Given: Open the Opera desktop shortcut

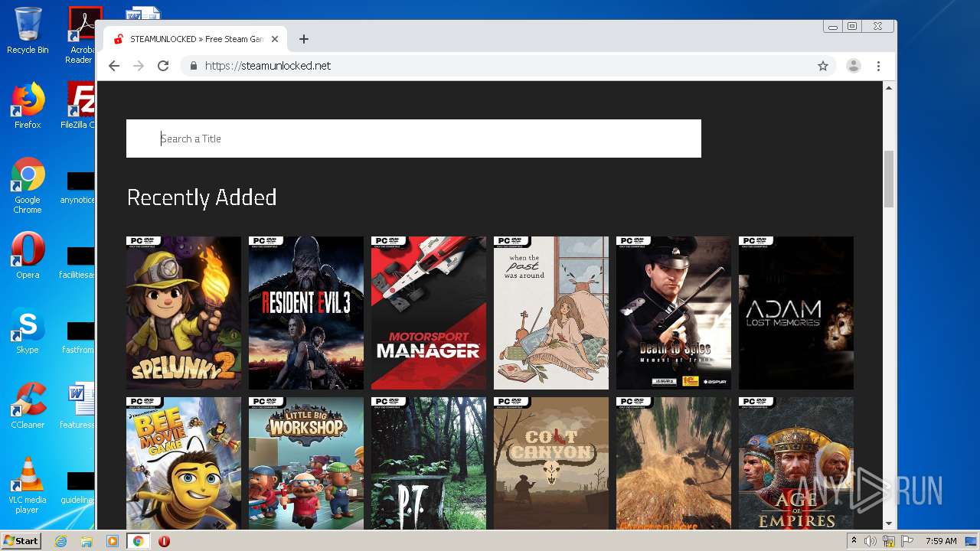Looking at the screenshot, I should (x=28, y=256).
